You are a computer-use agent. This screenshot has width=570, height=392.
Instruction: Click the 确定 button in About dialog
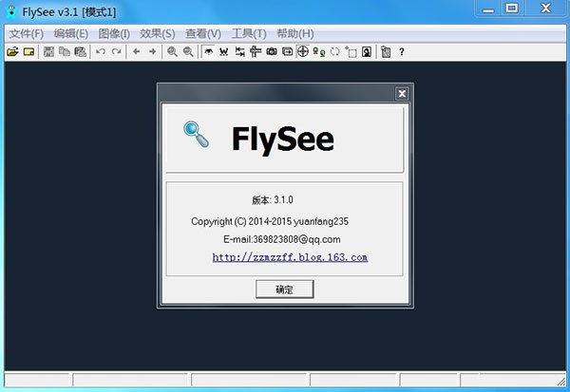tap(285, 289)
